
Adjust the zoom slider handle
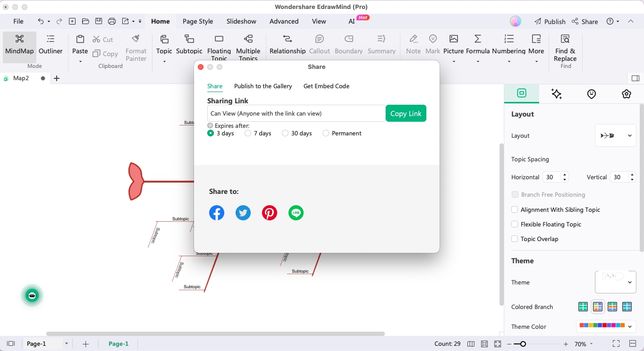523,344
